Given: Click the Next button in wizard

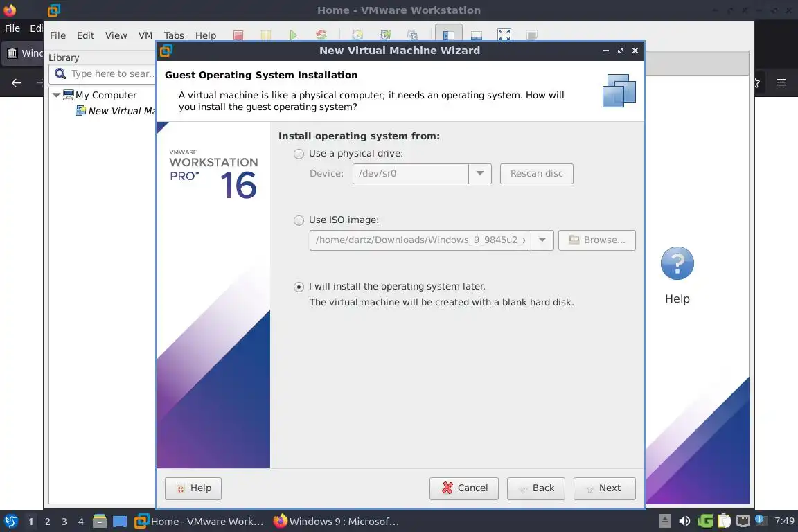Looking at the screenshot, I should [x=604, y=488].
